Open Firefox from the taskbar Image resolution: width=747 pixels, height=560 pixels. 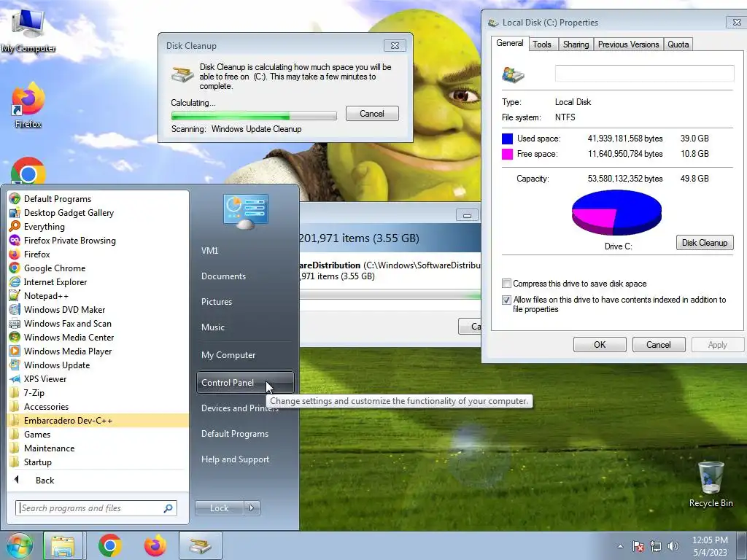[155, 545]
